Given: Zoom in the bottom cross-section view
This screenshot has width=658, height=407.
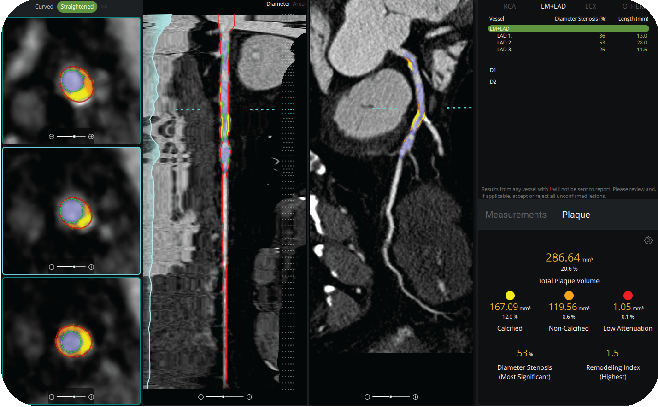Looking at the screenshot, I should [91, 397].
